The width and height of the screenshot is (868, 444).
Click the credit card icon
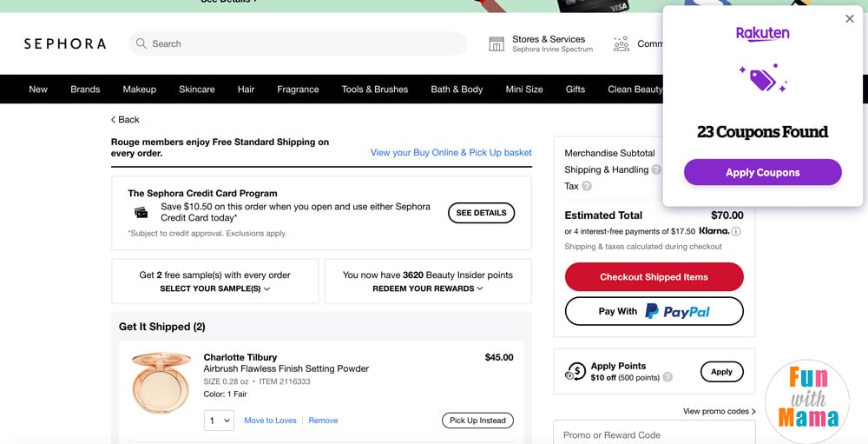141,212
